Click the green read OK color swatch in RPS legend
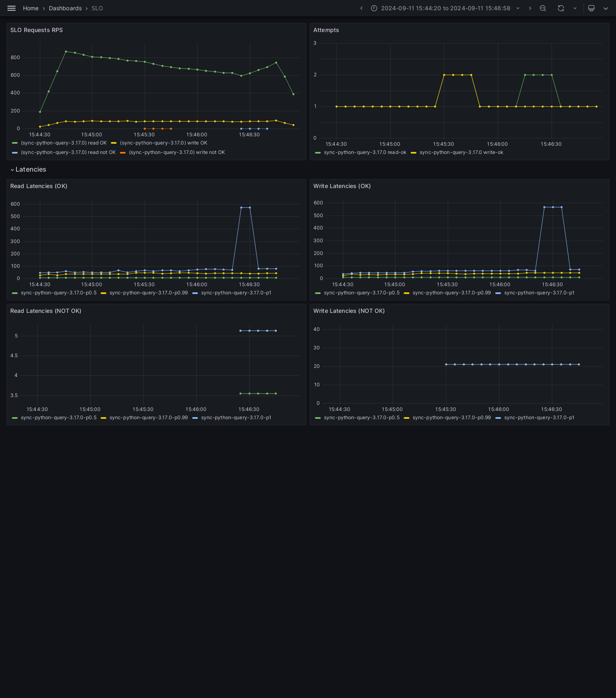 click(x=15, y=143)
